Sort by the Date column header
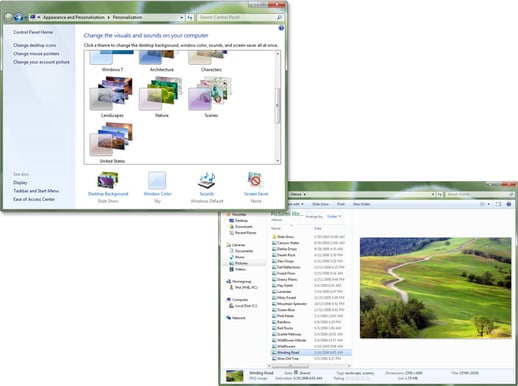Viewport: 518px width, 386px height. tap(318, 229)
